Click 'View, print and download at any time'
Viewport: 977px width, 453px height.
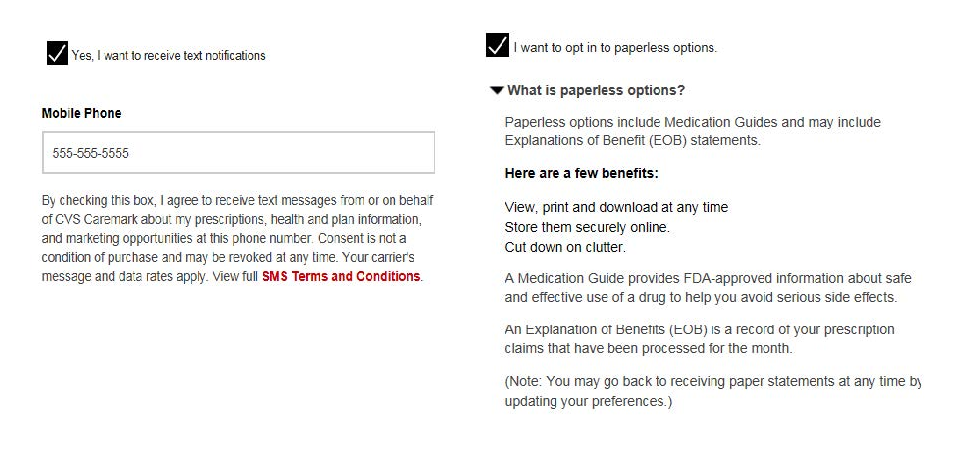(x=616, y=208)
